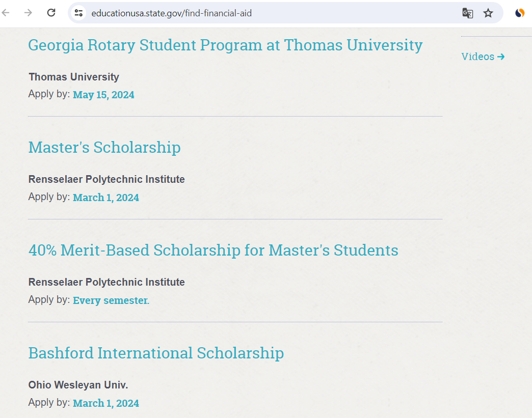
Task: Open the Videos link in sidebar
Action: [x=483, y=57]
